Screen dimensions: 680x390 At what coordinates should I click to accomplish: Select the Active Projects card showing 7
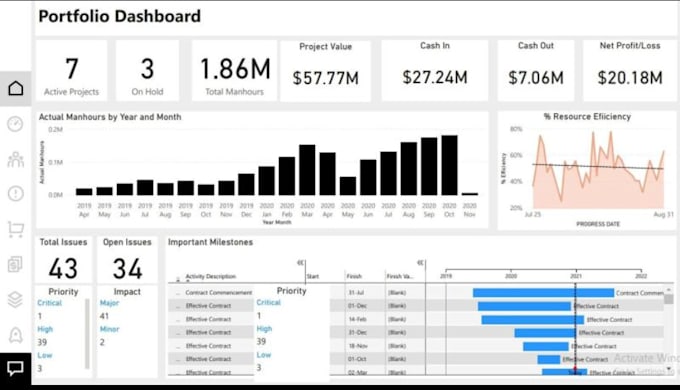coord(72,71)
